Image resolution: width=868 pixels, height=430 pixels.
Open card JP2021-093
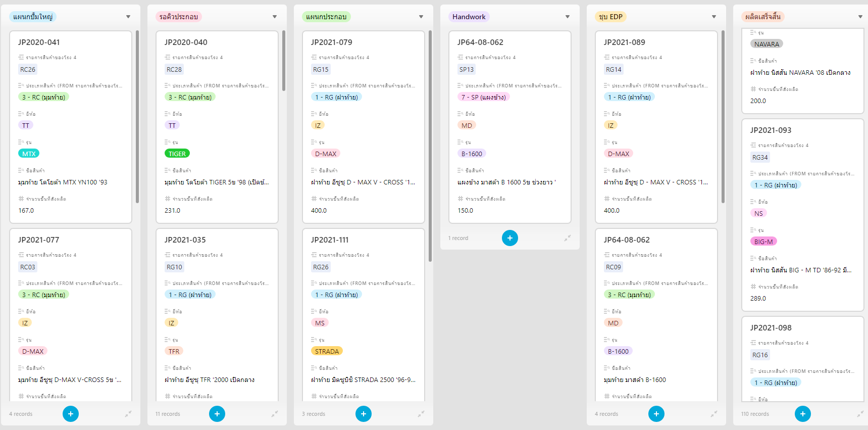pyautogui.click(x=803, y=215)
